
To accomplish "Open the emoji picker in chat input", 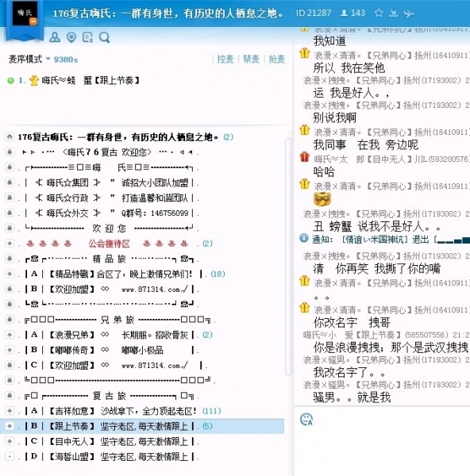I will 306,419.
